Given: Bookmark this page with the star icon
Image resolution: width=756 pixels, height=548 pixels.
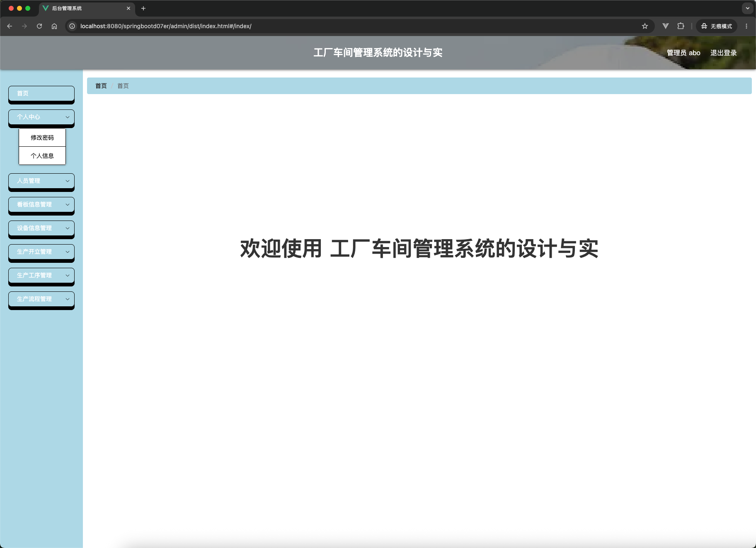Looking at the screenshot, I should tap(645, 26).
